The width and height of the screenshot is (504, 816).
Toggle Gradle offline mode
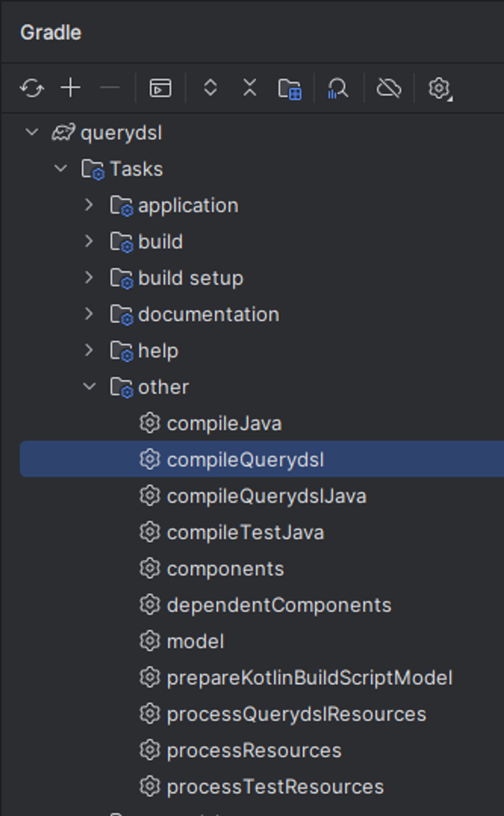(x=389, y=88)
